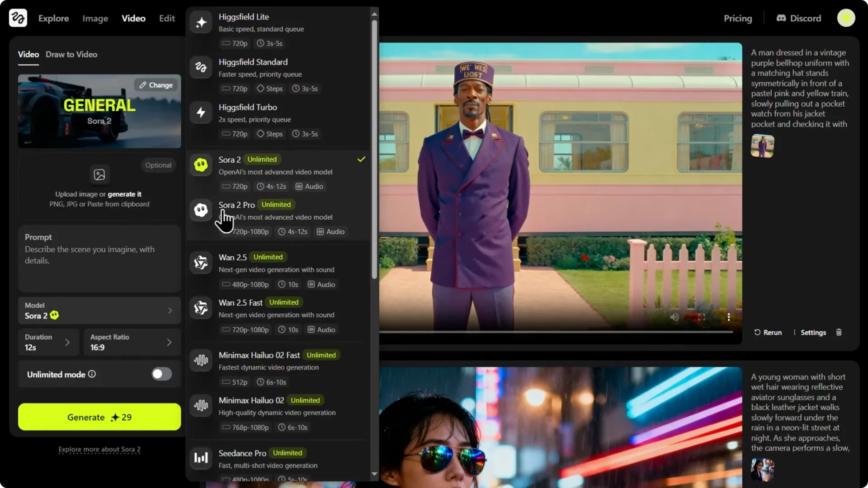The width and height of the screenshot is (868, 488).
Task: Mute the video with speaker icon
Action: [675, 317]
